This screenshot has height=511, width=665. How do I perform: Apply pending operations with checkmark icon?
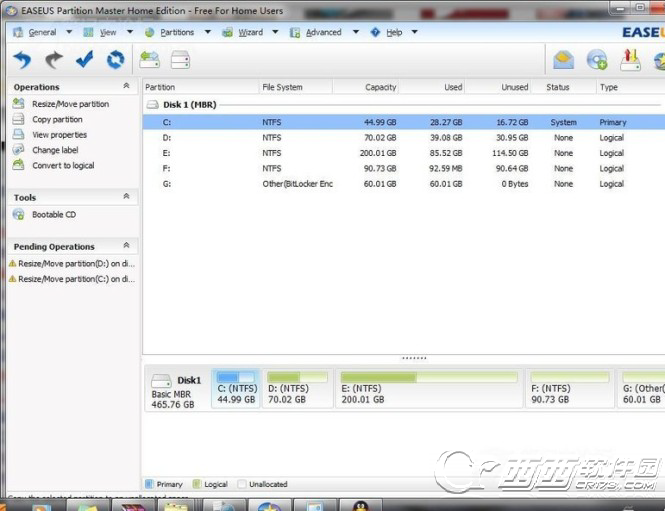(x=84, y=59)
